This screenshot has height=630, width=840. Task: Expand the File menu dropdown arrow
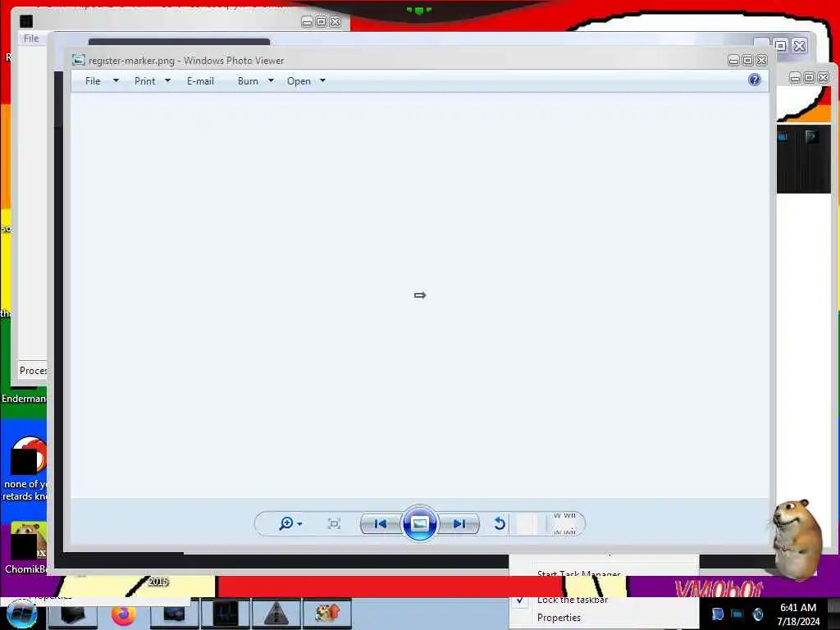(116, 81)
